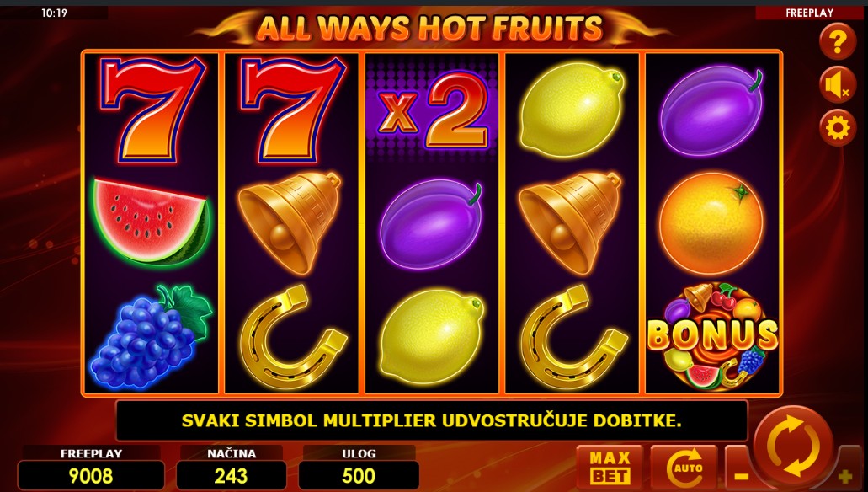
Task: Enable auto spin with the AUTO button
Action: 684,468
